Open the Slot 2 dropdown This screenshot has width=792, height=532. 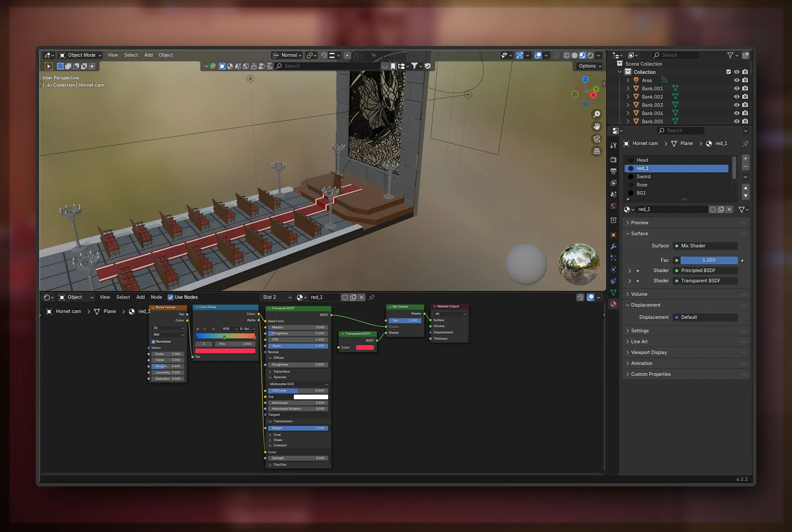pos(277,297)
